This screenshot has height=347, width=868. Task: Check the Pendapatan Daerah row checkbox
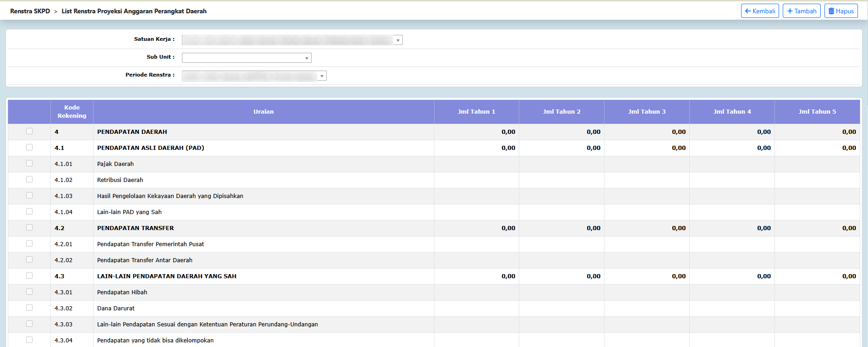(x=29, y=132)
